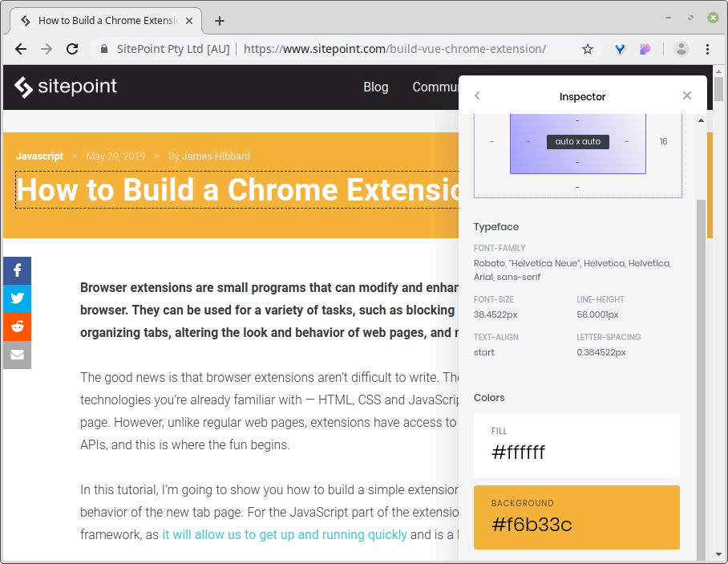Click the white FILL color #ffffff swatch
Image resolution: width=728 pixels, height=564 pixels.
click(x=576, y=445)
